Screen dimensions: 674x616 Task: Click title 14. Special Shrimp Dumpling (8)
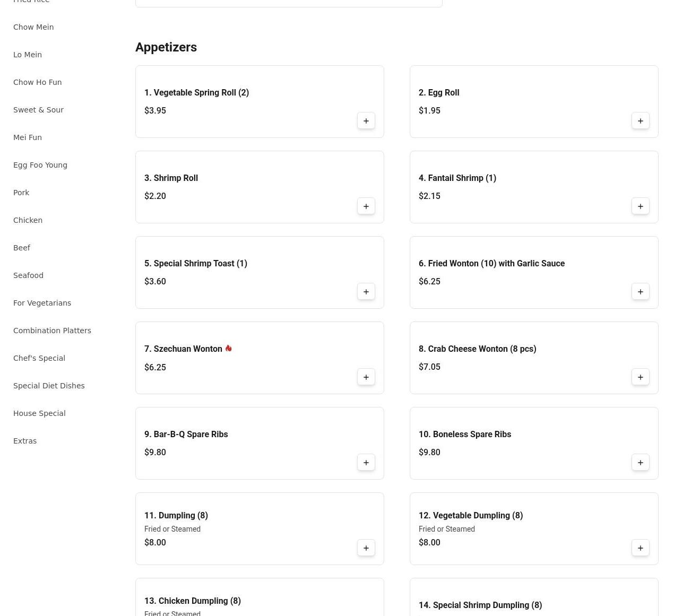point(480,605)
